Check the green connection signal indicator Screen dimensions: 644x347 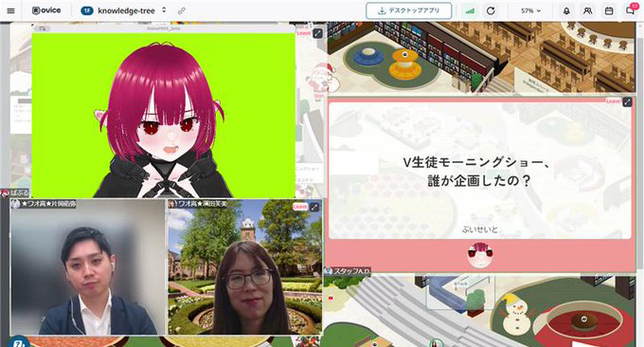pos(470,11)
